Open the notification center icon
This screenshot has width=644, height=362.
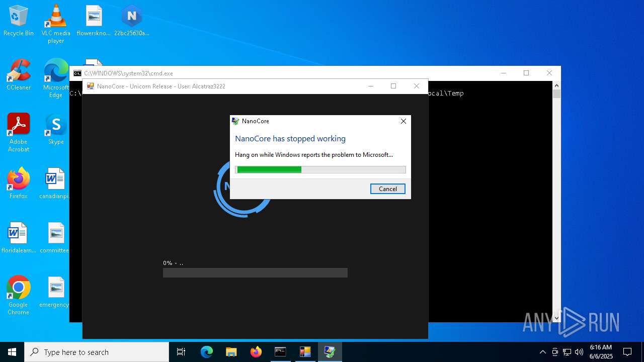[627, 352]
